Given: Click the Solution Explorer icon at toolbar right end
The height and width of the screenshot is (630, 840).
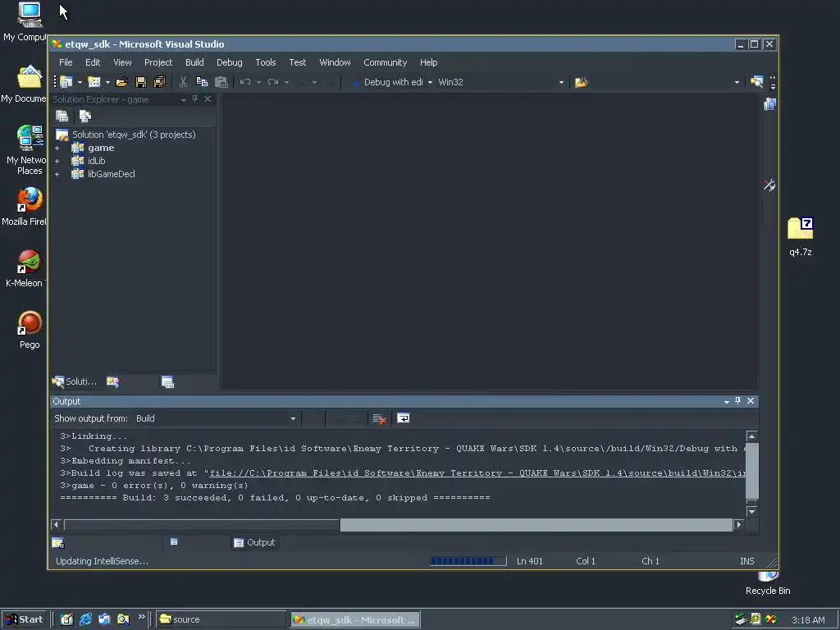Looking at the screenshot, I should tap(756, 82).
